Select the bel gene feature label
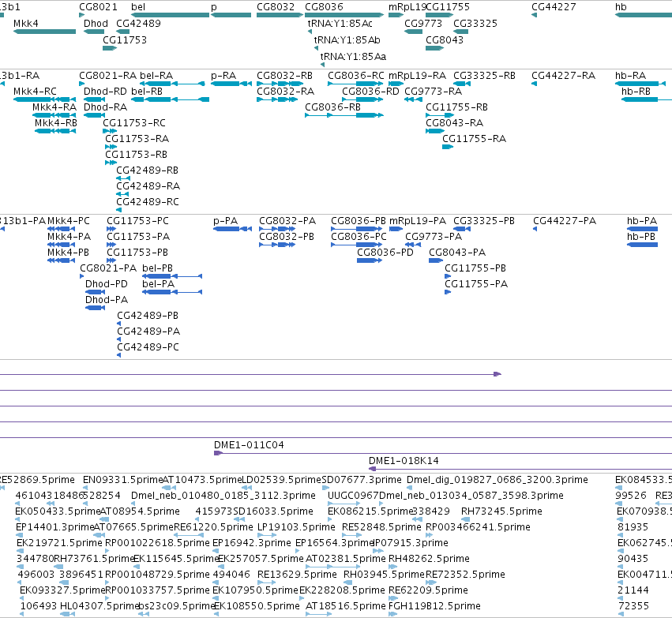 tap(138, 7)
